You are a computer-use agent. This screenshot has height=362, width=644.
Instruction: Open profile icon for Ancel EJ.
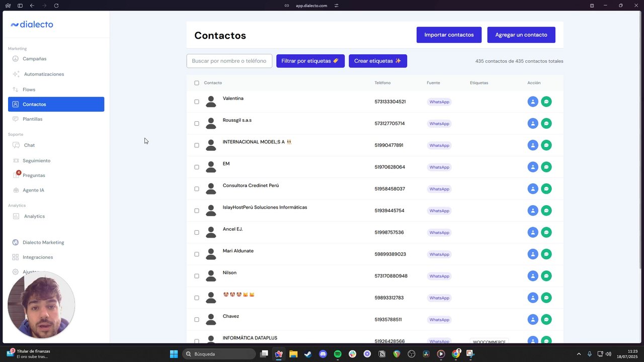click(533, 232)
